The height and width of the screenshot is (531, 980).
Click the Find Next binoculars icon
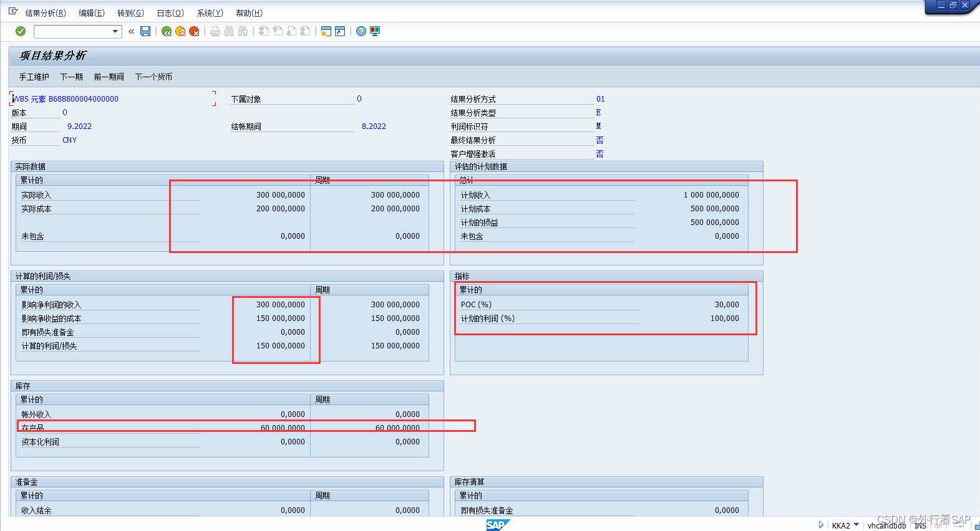pos(243,31)
